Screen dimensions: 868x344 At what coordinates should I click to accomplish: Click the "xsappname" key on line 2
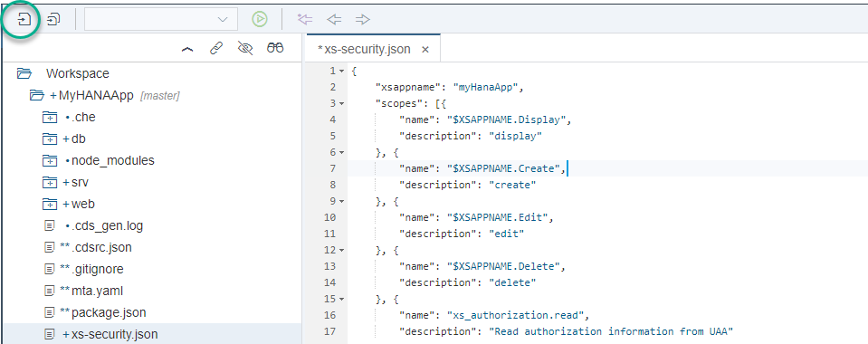pyautogui.click(x=407, y=87)
